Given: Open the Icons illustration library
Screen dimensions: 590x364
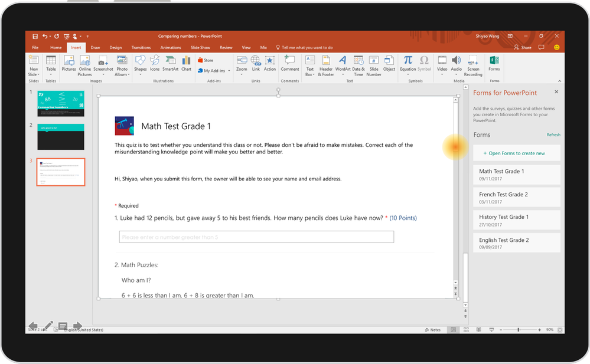Looking at the screenshot, I should point(155,63).
